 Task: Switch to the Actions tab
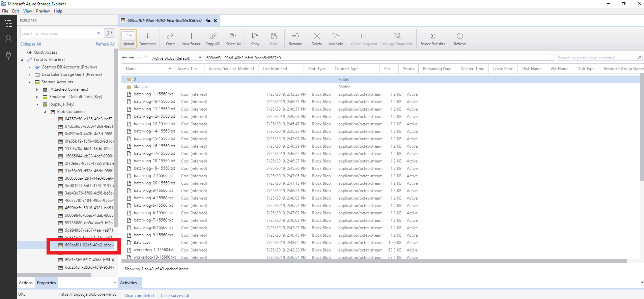(x=26, y=283)
